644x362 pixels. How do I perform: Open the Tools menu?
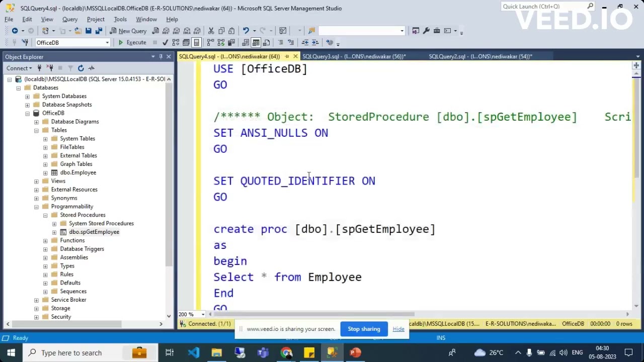click(x=120, y=19)
